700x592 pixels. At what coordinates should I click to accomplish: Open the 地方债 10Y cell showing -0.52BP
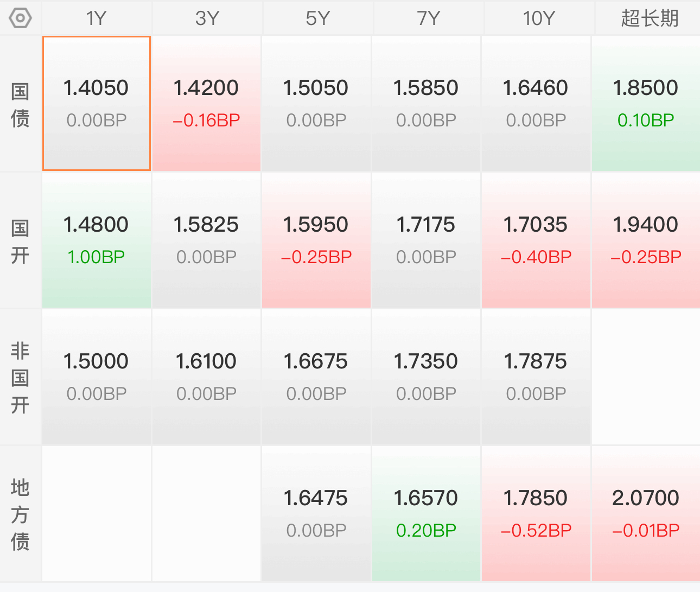[536, 514]
